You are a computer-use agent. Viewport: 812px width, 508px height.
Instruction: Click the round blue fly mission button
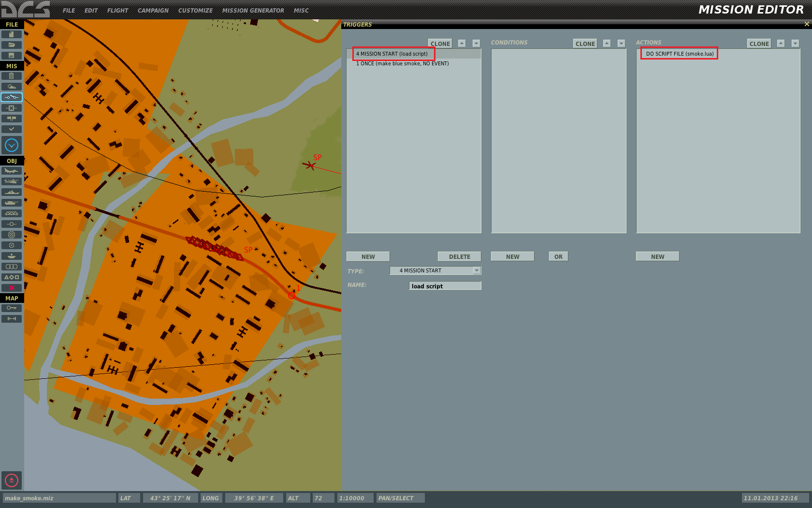12,145
